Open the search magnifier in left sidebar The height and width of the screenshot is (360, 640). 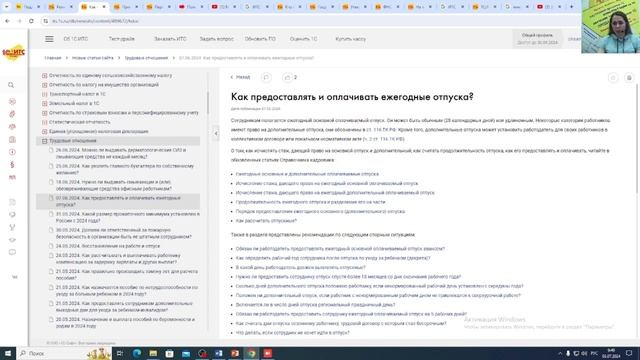click(x=11, y=85)
